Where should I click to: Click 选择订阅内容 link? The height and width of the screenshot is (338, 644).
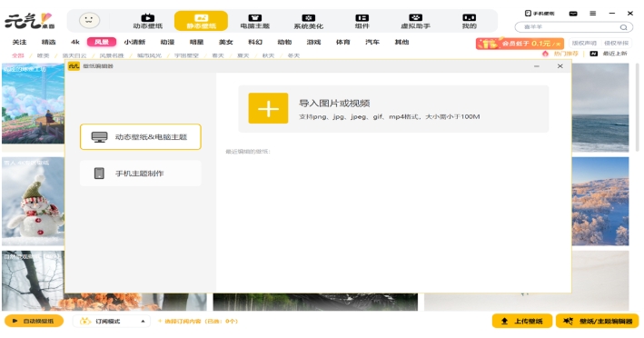197,321
